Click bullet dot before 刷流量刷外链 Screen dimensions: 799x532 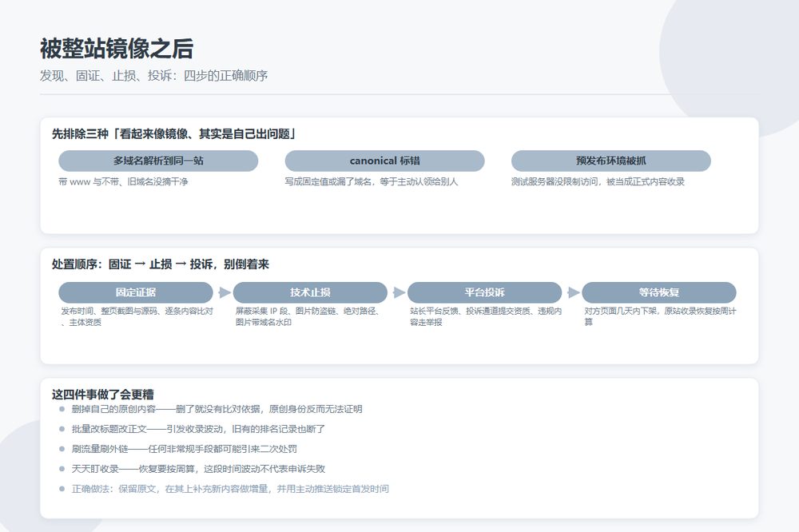tap(62, 449)
